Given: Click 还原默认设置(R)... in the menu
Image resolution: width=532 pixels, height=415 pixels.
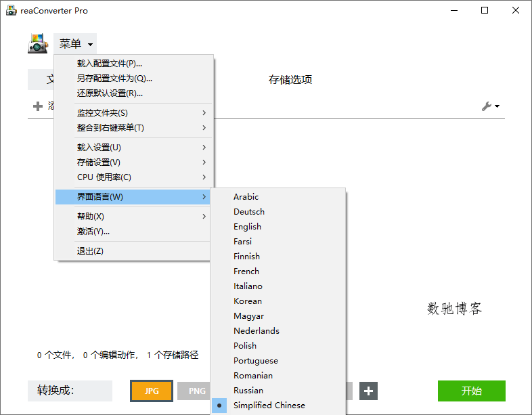Looking at the screenshot, I should click(134, 93).
